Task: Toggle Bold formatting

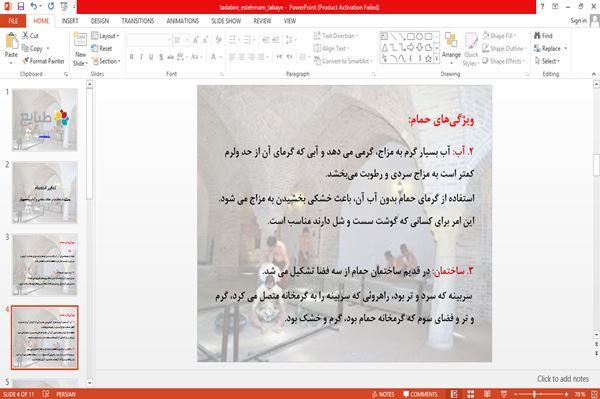Action: point(132,57)
